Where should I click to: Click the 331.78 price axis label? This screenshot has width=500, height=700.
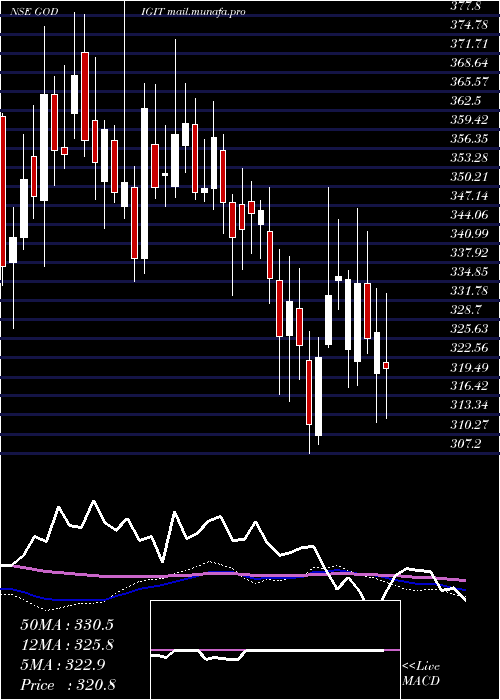[469, 291]
